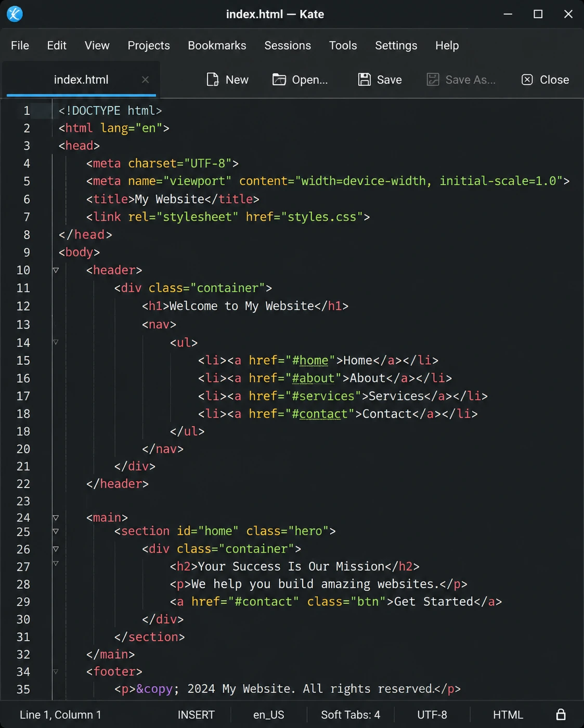Toggle the INSERT mode indicator
Screen dimensions: 584x728
coord(196,714)
